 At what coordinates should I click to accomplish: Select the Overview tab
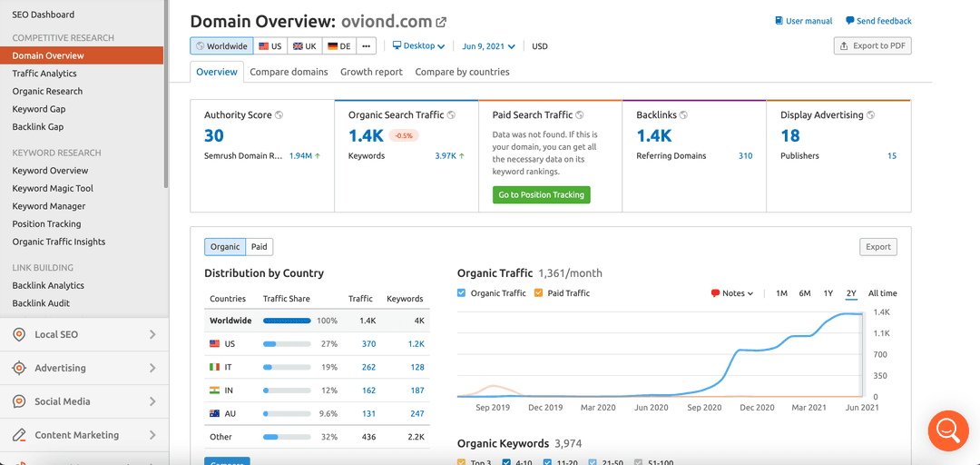point(217,72)
